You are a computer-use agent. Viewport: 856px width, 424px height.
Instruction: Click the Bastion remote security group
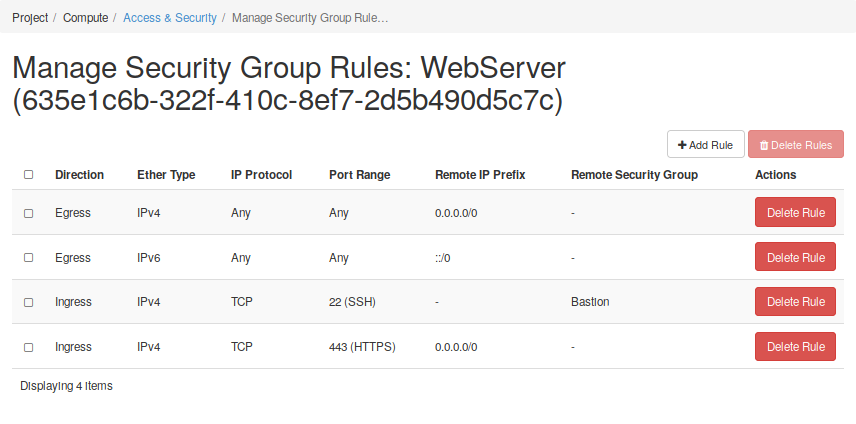click(x=590, y=302)
